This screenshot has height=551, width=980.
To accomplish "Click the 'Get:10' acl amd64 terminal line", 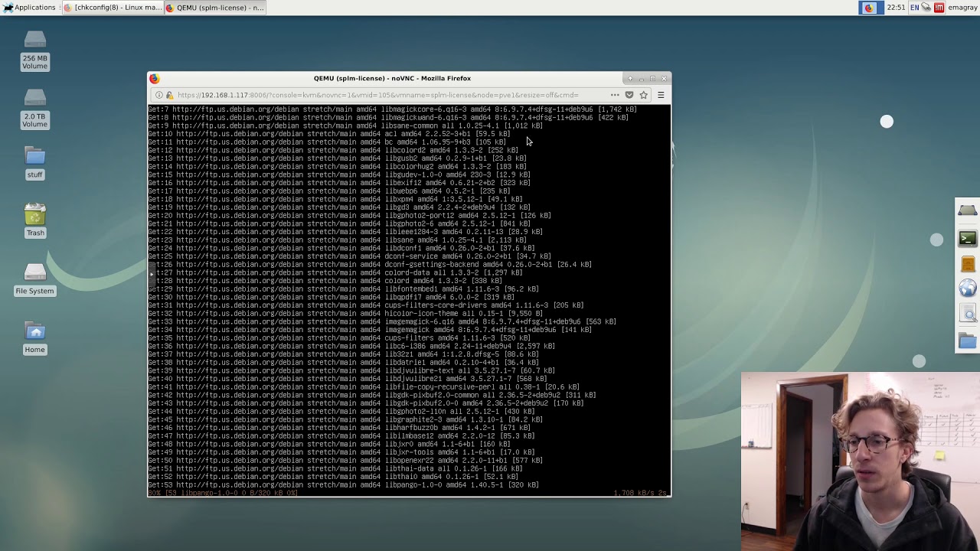I will 328,133.
